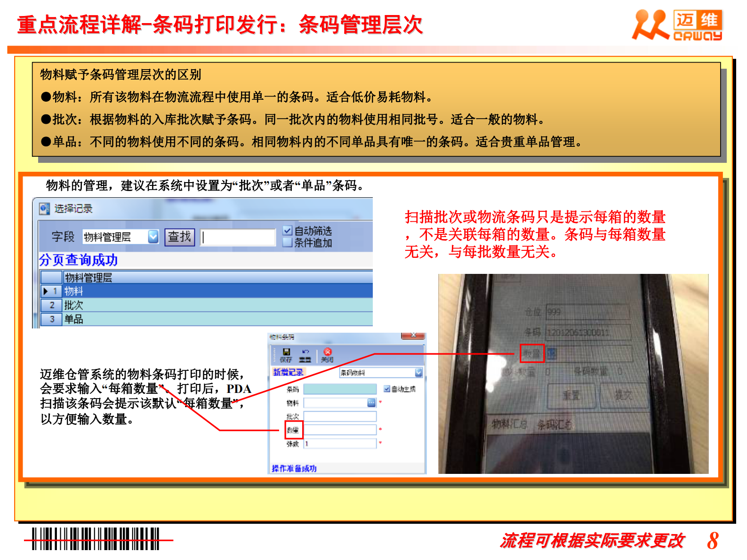The image size is (747, 560).
Task: Click the search text field beside 查找
Action: point(238,237)
